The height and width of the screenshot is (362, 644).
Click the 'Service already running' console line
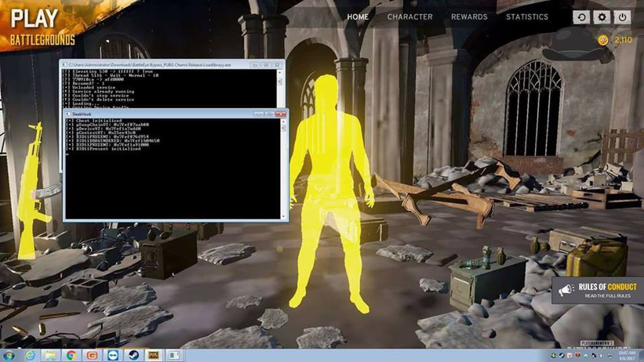[x=98, y=92]
